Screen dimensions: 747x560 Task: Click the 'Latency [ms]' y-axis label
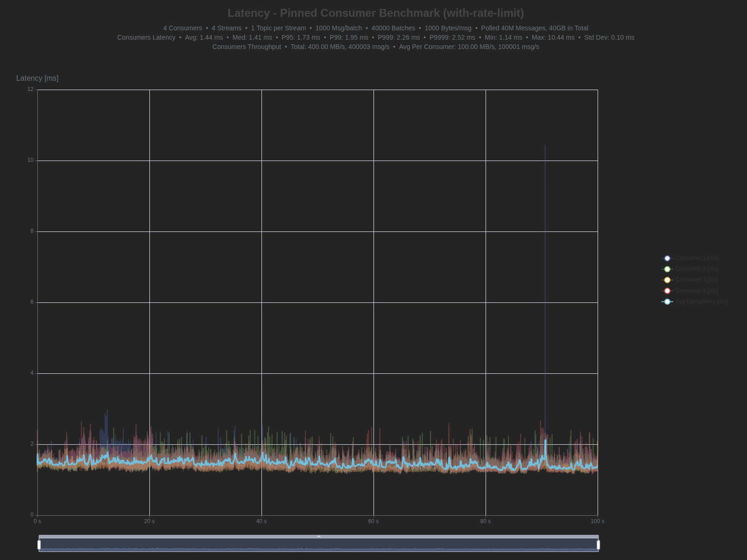37,78
